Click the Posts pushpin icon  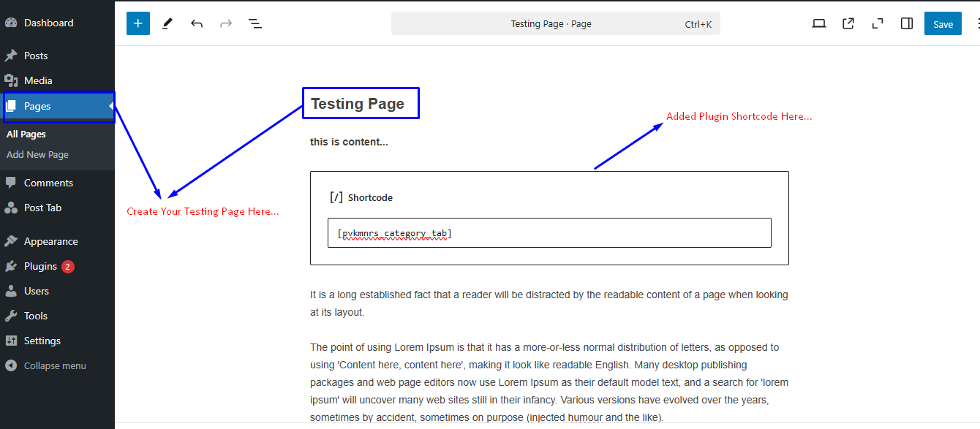[11, 56]
